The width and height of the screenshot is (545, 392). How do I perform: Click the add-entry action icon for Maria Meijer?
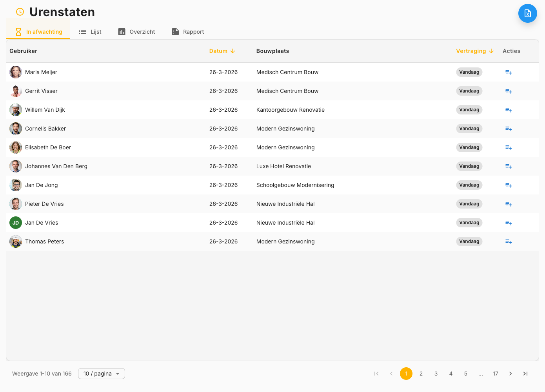coord(509,72)
